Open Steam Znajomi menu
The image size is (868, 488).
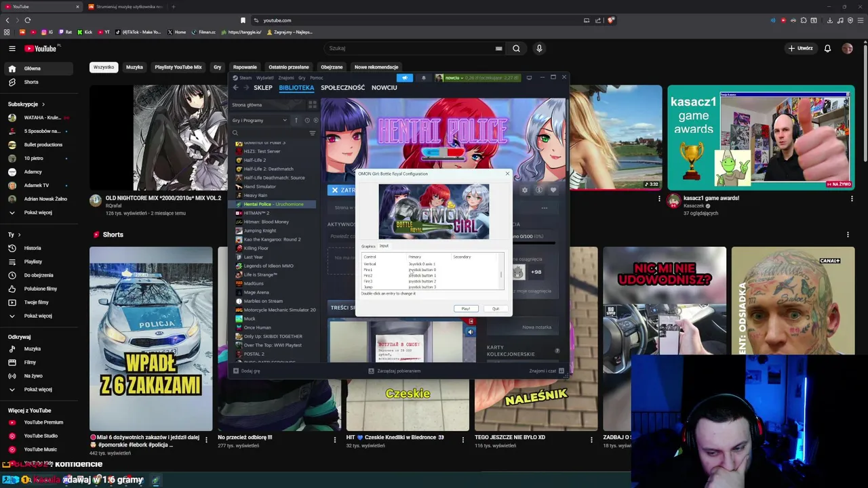pos(285,78)
